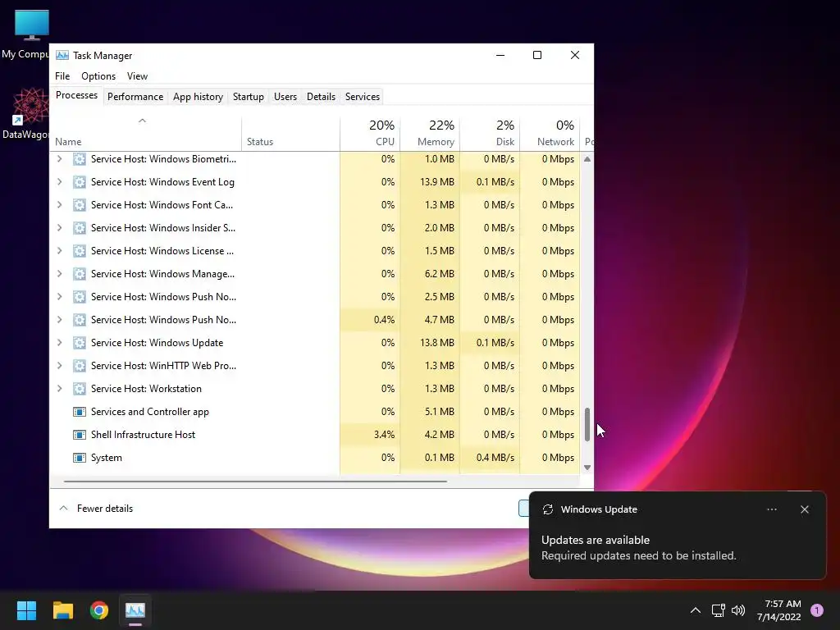Sort processes by the Status column
Image resolution: width=840 pixels, height=630 pixels.
pyautogui.click(x=291, y=134)
